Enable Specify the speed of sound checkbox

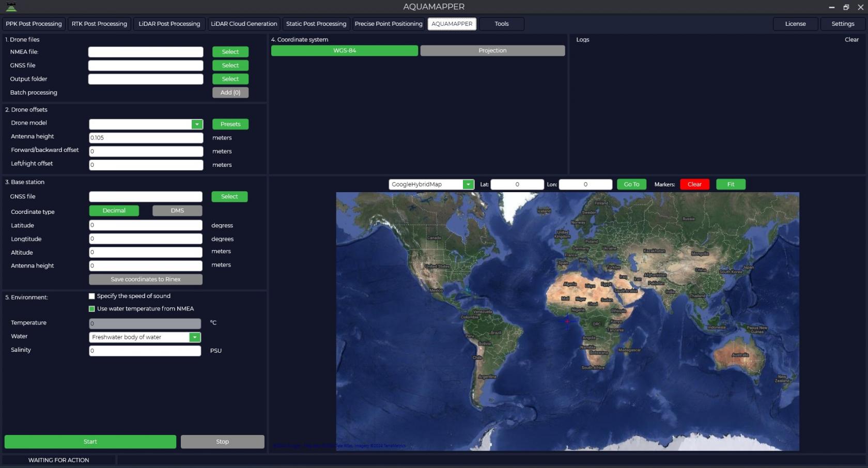point(92,296)
